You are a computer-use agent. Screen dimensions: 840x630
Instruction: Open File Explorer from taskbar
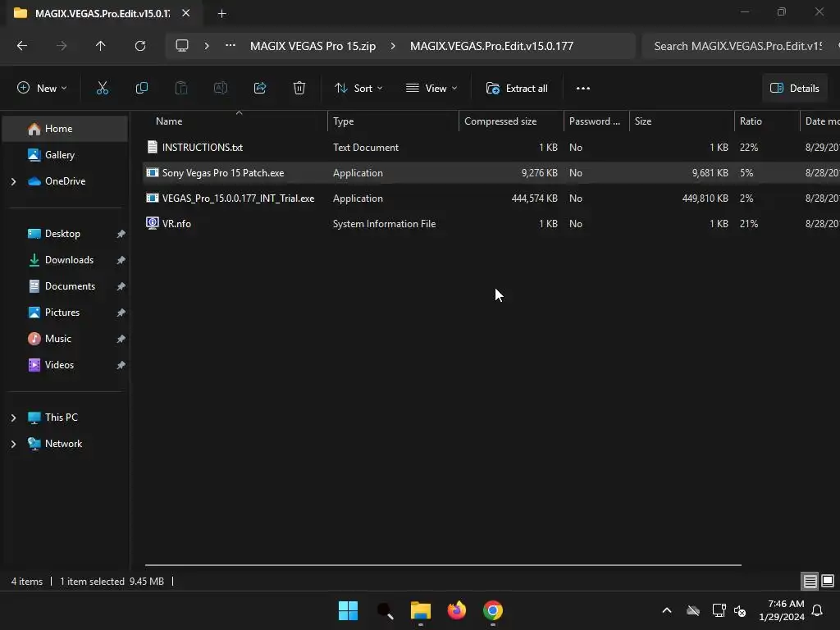pyautogui.click(x=421, y=610)
